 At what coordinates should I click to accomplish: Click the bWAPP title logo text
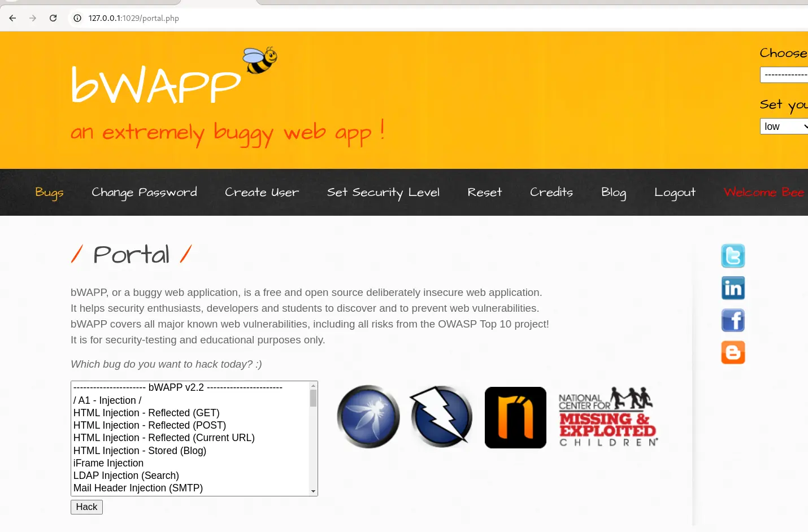tap(156, 85)
